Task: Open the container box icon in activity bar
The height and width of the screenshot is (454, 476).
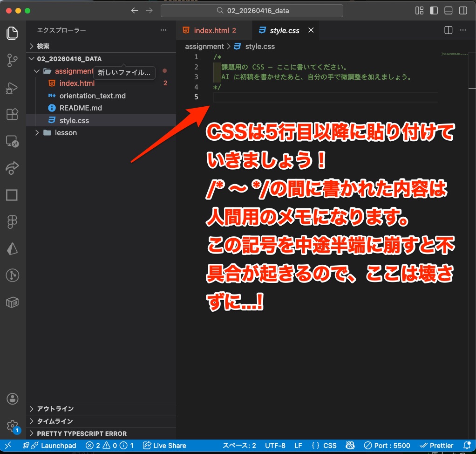Action: tap(12, 303)
